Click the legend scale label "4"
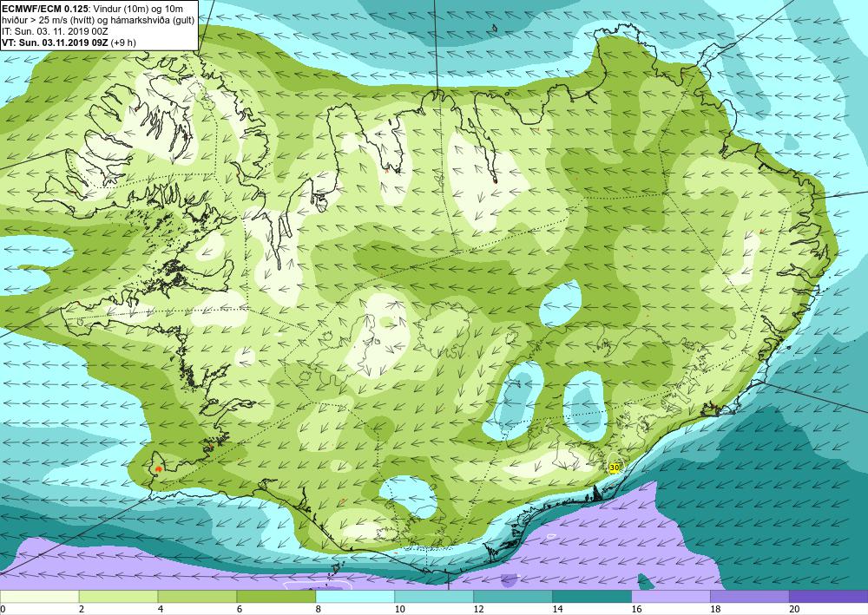868x615 pixels. (x=161, y=609)
